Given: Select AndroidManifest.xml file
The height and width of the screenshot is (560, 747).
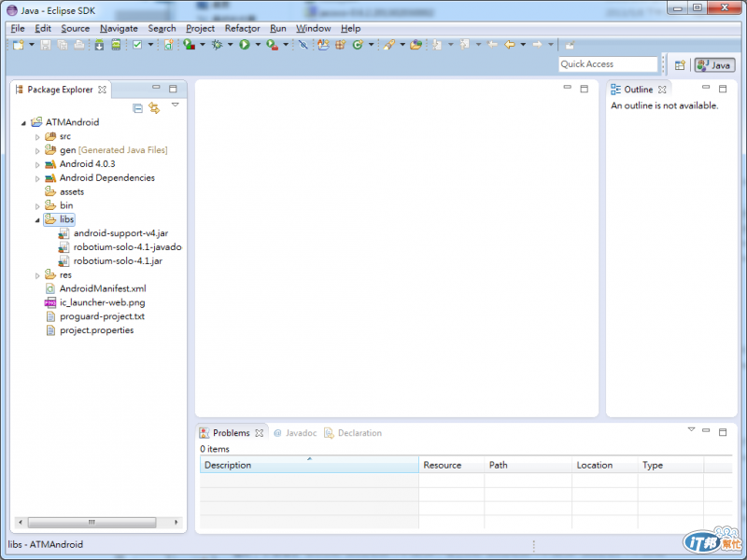Looking at the screenshot, I should pos(96,288).
